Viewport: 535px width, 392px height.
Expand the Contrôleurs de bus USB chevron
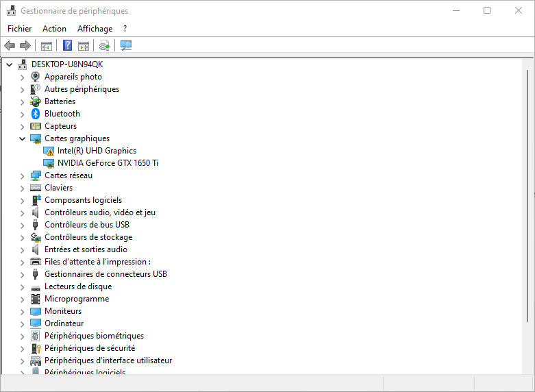pos(22,225)
